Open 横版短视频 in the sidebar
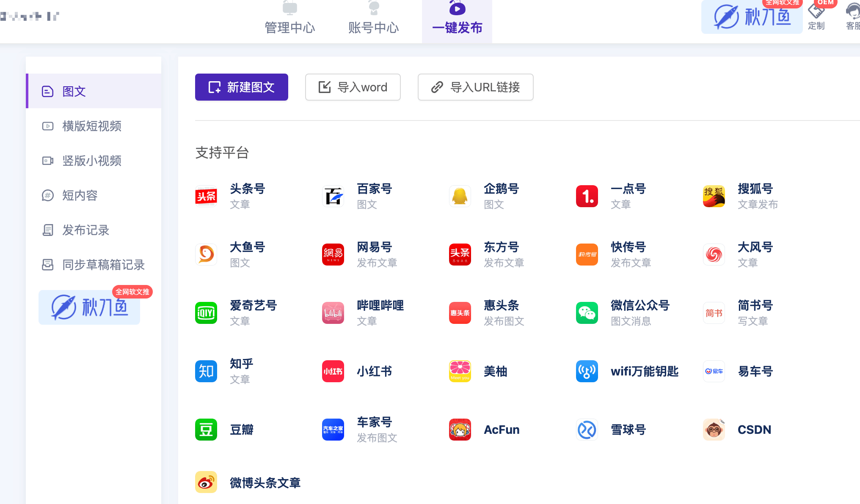 (x=91, y=126)
